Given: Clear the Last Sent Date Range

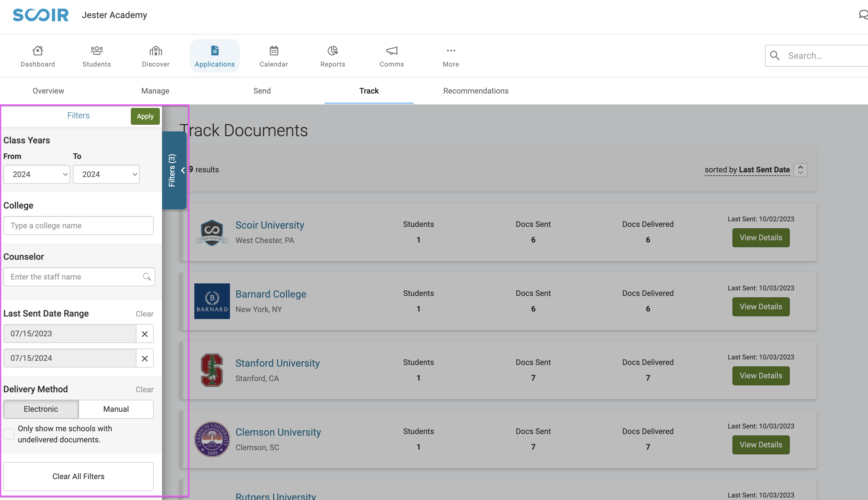Looking at the screenshot, I should 144,314.
